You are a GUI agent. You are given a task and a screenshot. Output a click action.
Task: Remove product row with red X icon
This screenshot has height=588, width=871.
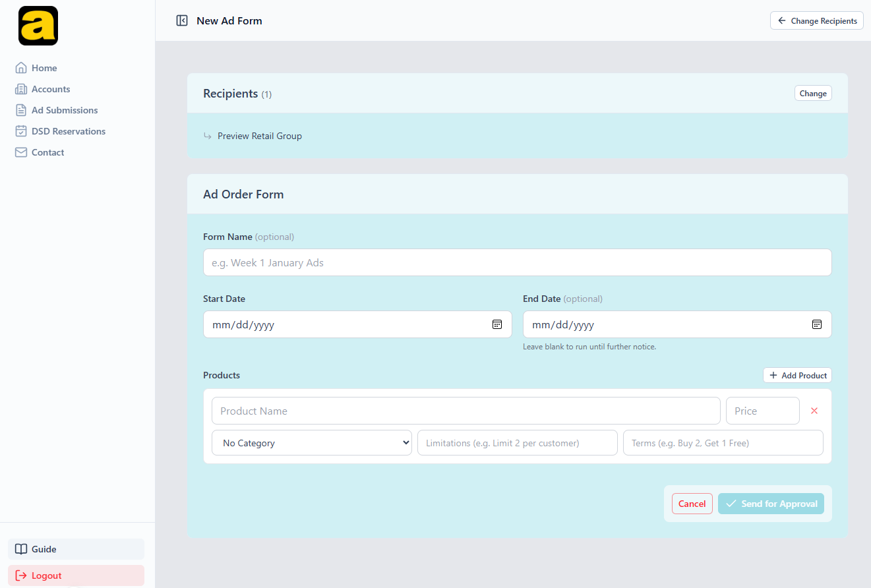814,411
